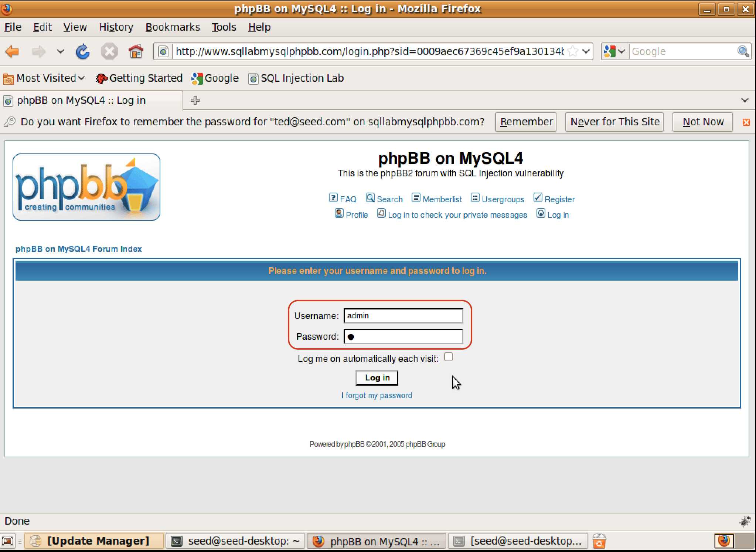Open phpBB on MySQL4 Forum Index link
Image resolution: width=756 pixels, height=552 pixels.
tap(79, 249)
